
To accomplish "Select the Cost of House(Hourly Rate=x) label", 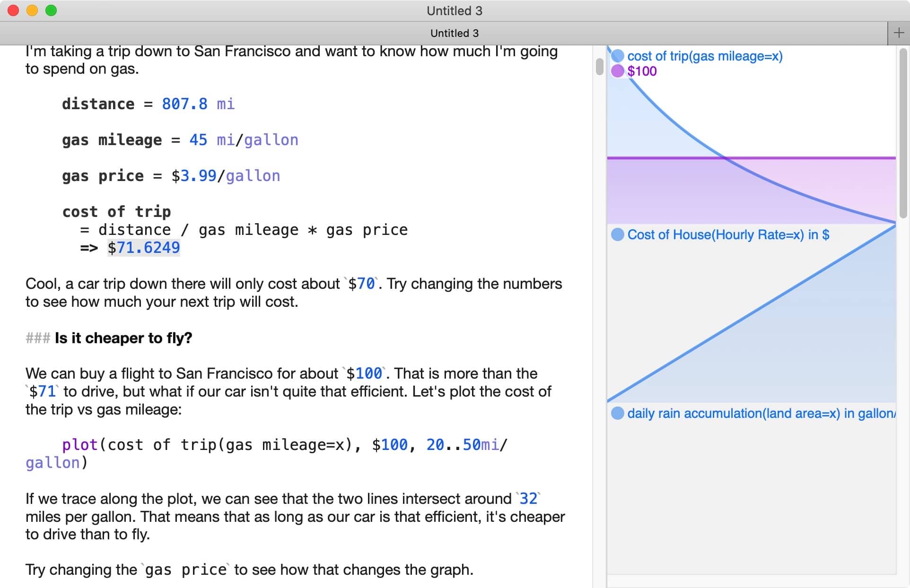I will pyautogui.click(x=728, y=234).
